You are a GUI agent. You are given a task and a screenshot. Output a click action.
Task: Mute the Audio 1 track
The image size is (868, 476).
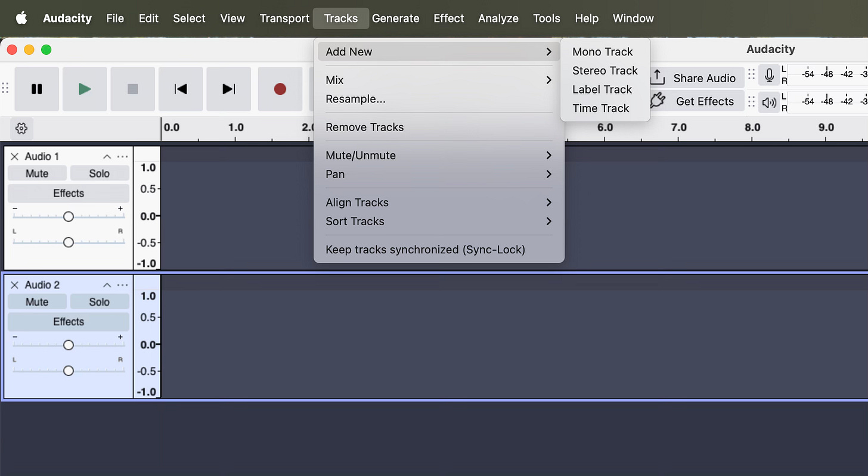[37, 173]
